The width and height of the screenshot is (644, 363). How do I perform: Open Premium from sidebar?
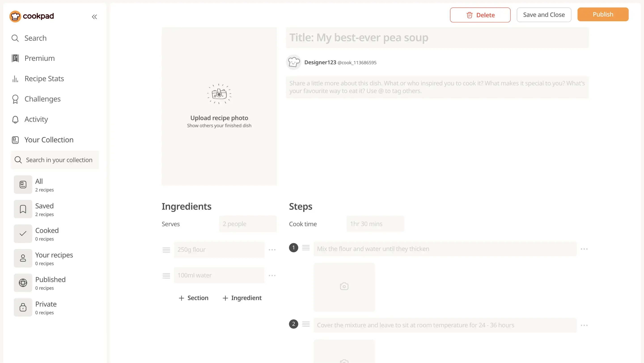tap(39, 58)
